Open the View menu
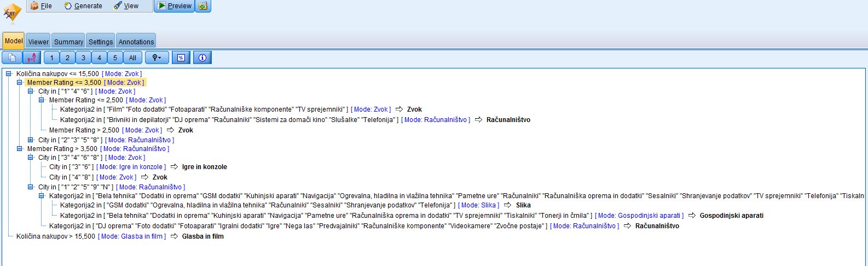Image resolution: width=868 pixels, height=266 pixels. coord(126,6)
